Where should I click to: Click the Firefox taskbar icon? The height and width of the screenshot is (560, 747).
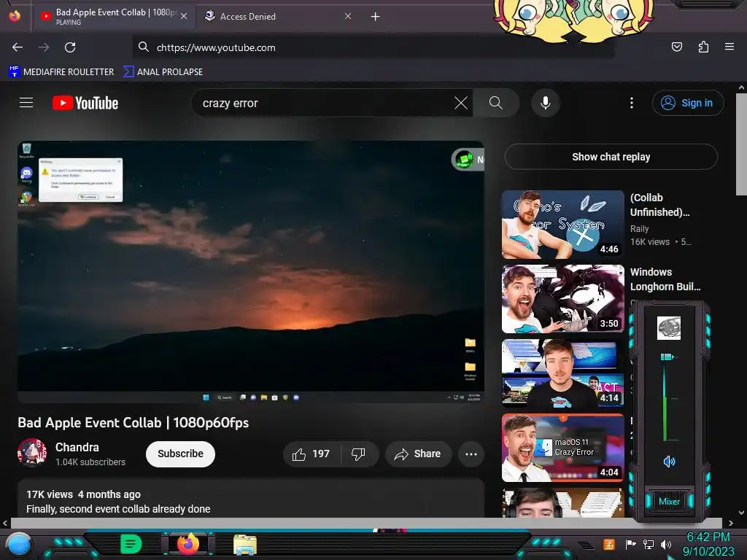(188, 543)
